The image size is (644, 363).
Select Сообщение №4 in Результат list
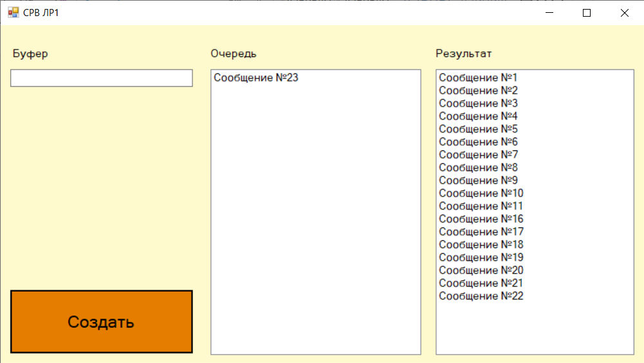pos(535,116)
